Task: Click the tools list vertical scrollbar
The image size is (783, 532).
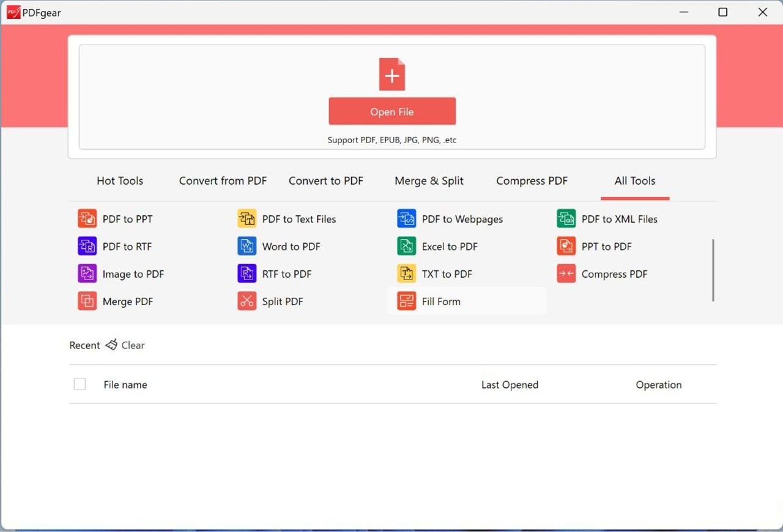Action: 713,270
